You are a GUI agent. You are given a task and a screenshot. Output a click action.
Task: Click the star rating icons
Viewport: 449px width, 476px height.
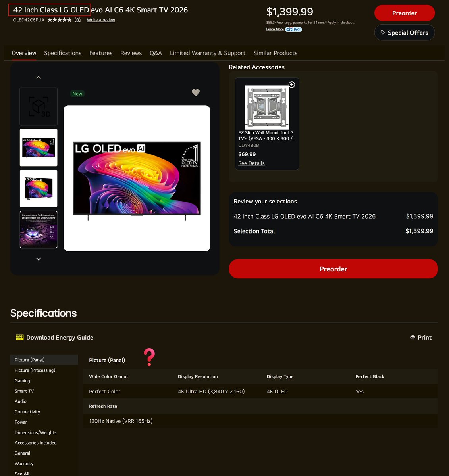point(60,20)
